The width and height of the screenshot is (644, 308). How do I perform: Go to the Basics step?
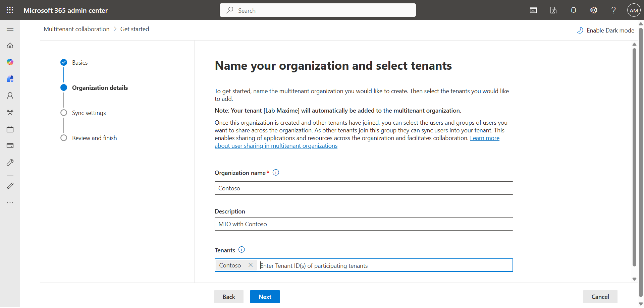click(x=80, y=63)
